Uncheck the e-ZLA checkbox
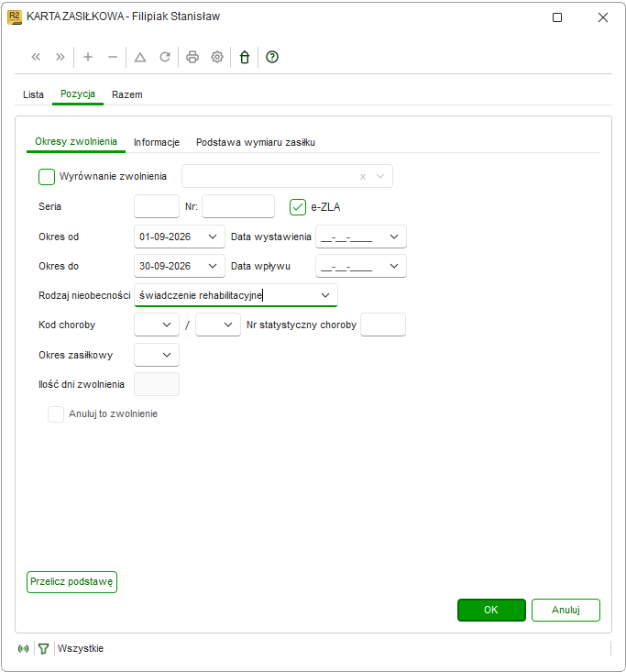 (x=298, y=207)
